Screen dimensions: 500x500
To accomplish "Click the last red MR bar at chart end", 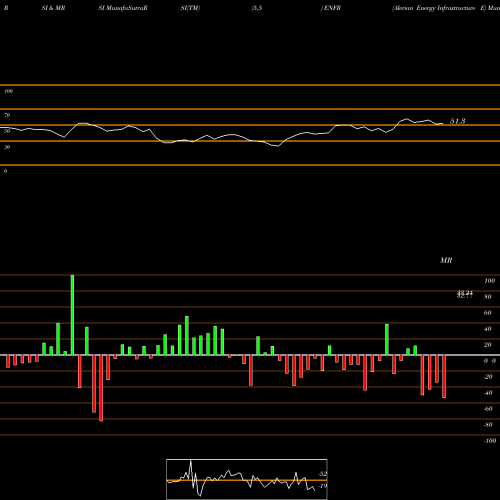I will 444,376.
